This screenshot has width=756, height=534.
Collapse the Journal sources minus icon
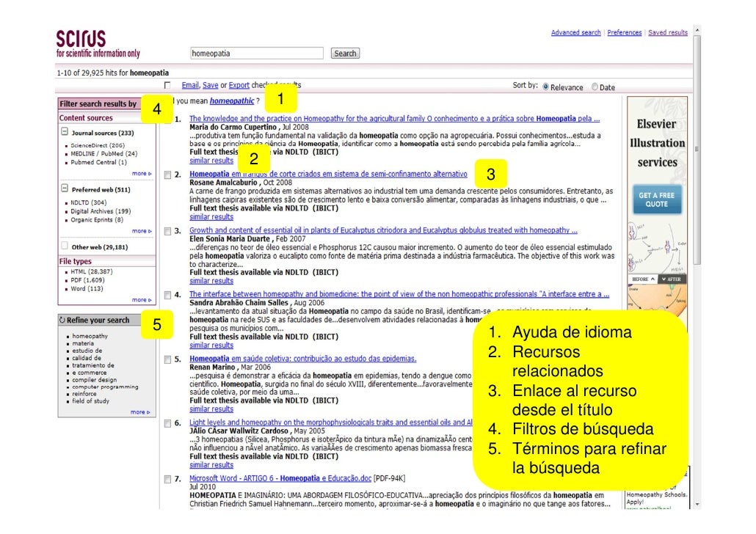click(x=65, y=133)
